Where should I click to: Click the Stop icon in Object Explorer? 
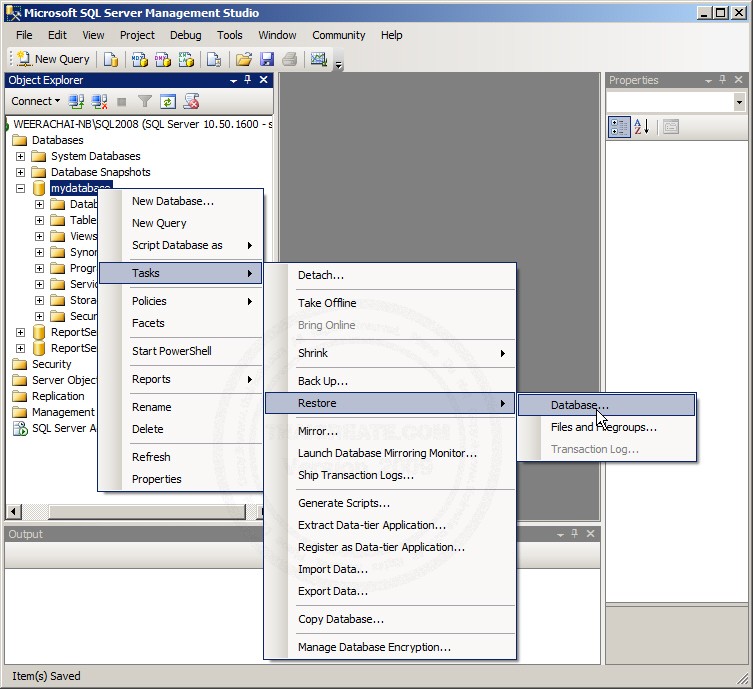coord(121,101)
